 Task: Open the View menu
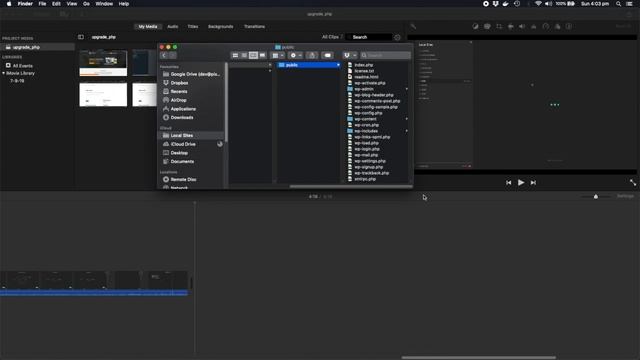tap(72, 4)
